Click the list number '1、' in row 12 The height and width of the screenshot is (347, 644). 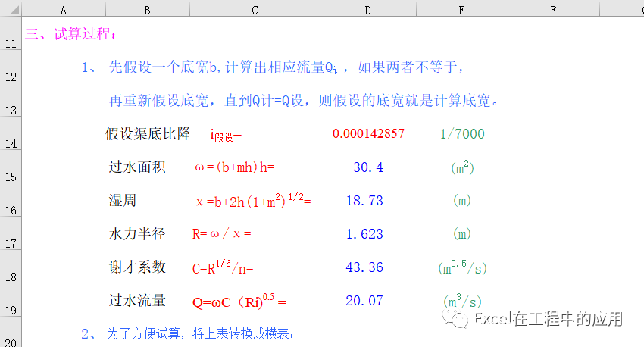89,67
